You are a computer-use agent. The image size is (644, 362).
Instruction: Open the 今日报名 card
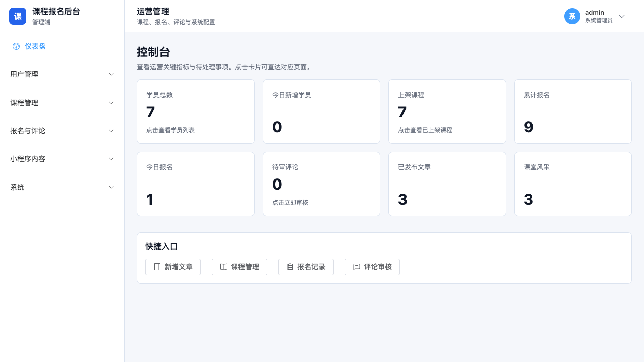click(x=196, y=184)
